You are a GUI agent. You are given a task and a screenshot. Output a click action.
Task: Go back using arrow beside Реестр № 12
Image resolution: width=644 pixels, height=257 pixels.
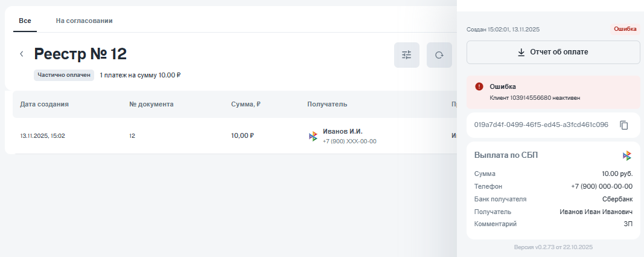tap(22, 54)
